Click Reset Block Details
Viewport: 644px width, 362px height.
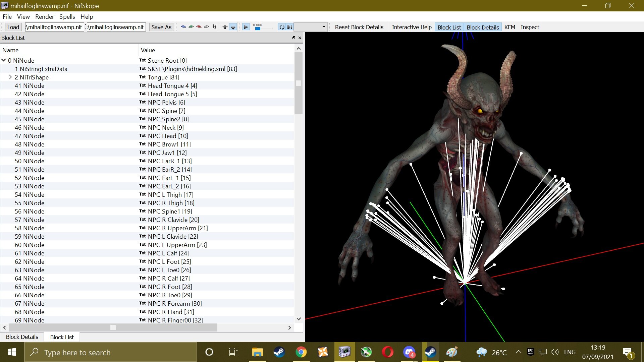[359, 27]
